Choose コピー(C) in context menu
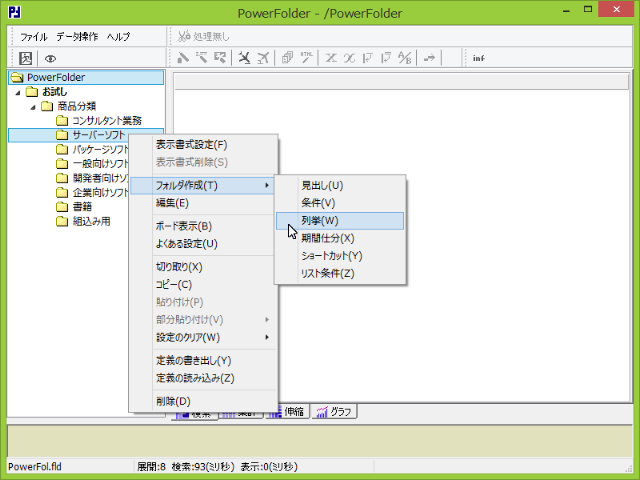Image resolution: width=640 pixels, height=480 pixels. point(203,285)
